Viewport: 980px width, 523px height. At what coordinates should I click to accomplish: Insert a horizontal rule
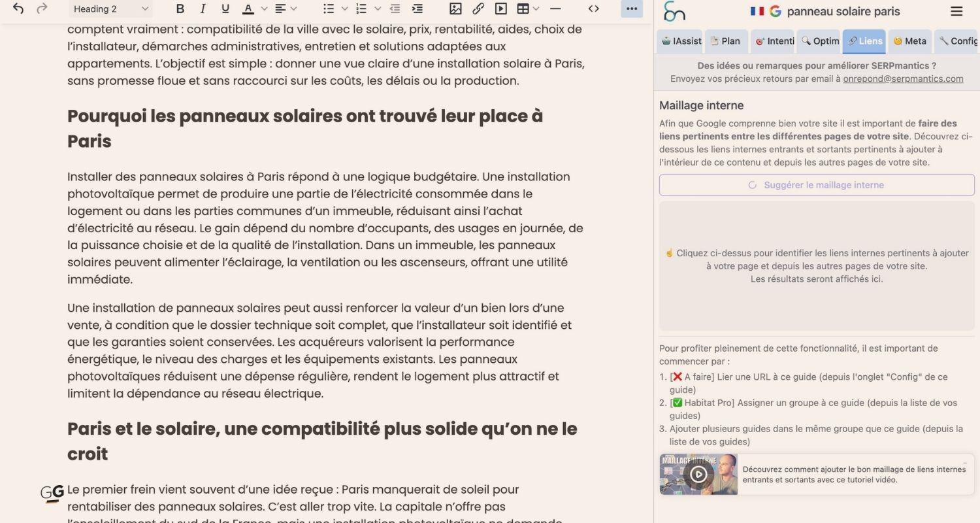click(555, 8)
